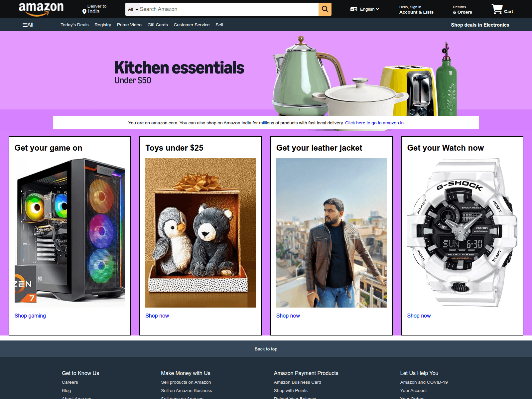The width and height of the screenshot is (532, 399).
Task: Click Shop now under leather jacket
Action: coord(288,316)
